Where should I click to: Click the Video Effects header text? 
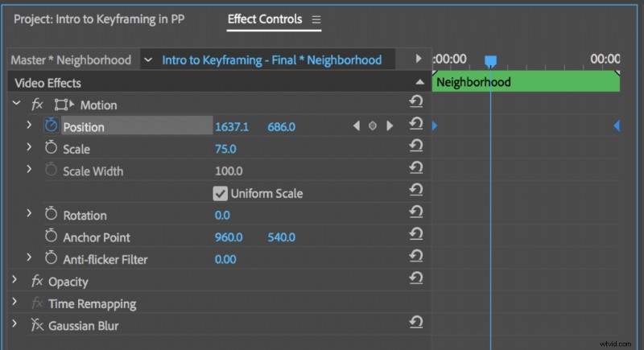click(47, 84)
